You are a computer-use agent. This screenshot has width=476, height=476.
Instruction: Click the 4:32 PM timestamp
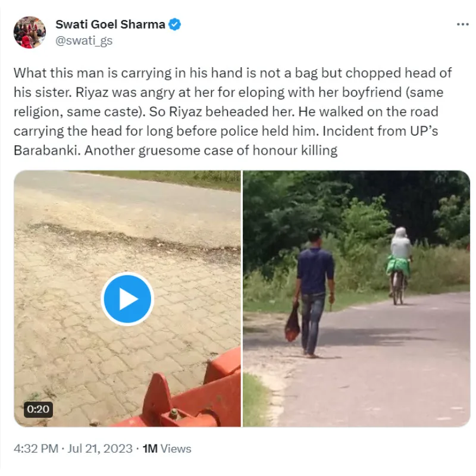(35, 449)
